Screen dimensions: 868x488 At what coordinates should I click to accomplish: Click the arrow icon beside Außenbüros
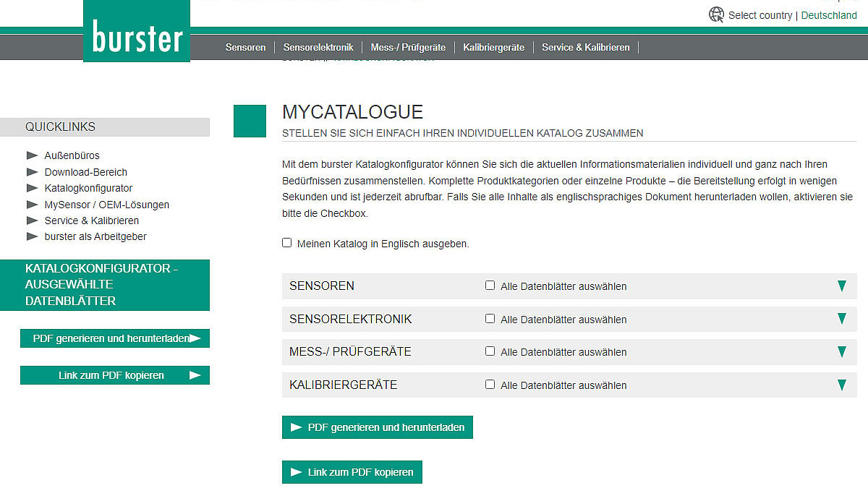pyautogui.click(x=32, y=155)
